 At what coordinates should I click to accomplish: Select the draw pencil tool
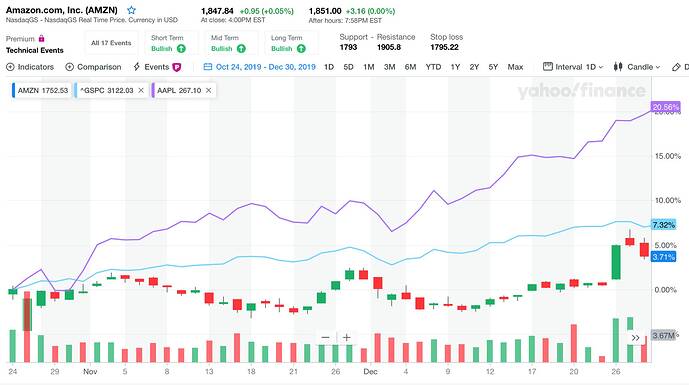(x=676, y=67)
